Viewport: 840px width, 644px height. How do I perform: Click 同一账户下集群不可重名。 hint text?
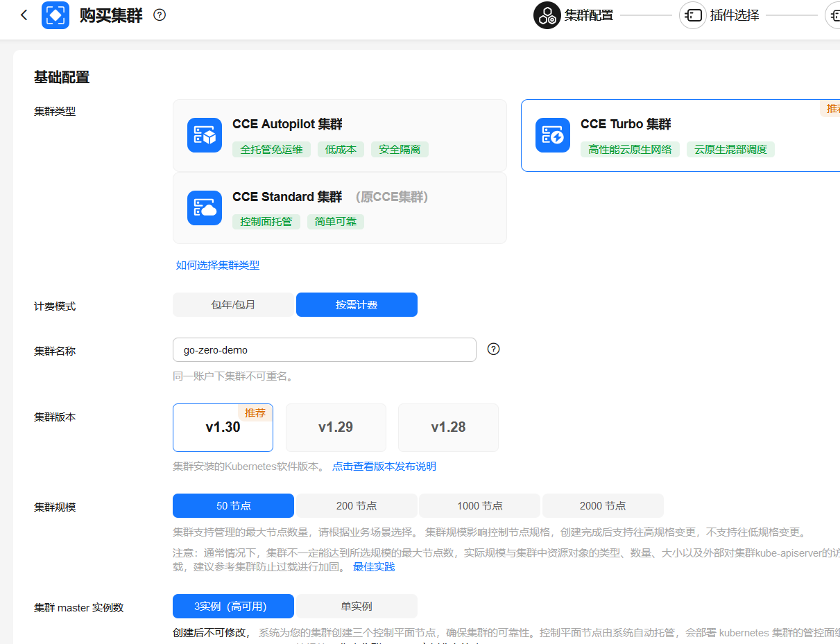(233, 376)
